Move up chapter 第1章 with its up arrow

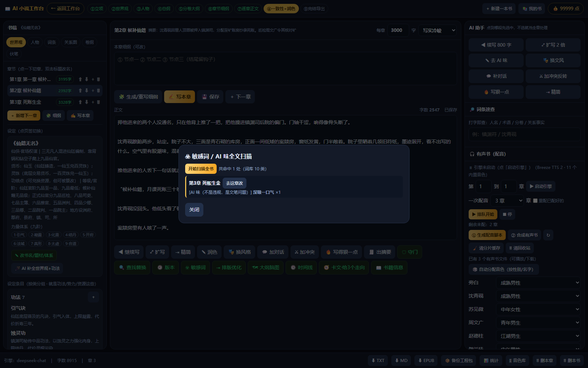click(80, 79)
